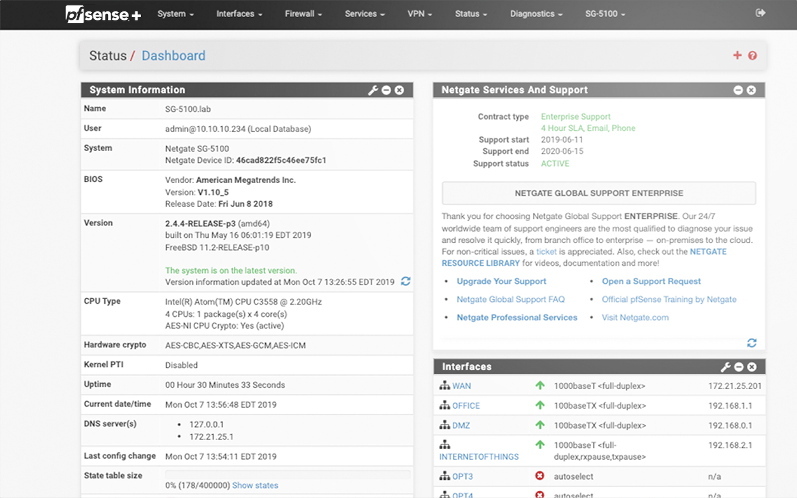Open the SG-5100 menu
797x498 pixels.
pos(605,14)
